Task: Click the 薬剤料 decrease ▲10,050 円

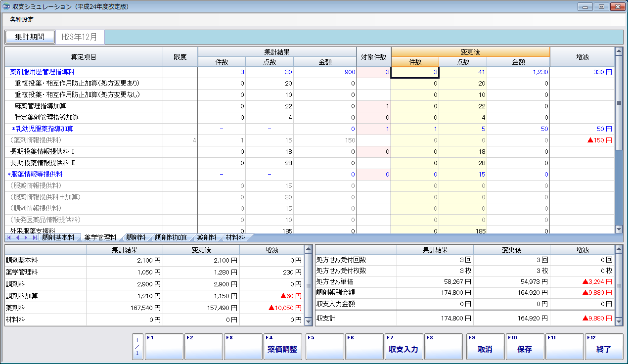Action: click(x=285, y=308)
